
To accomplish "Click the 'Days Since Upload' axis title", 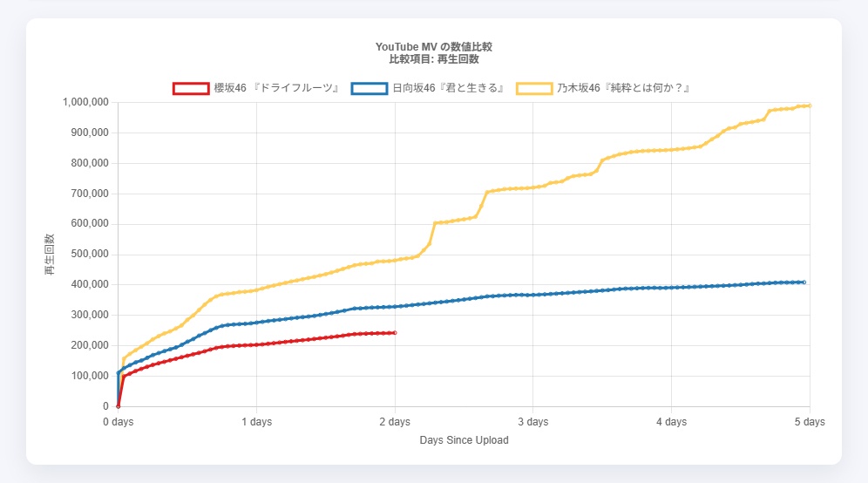I will point(464,440).
